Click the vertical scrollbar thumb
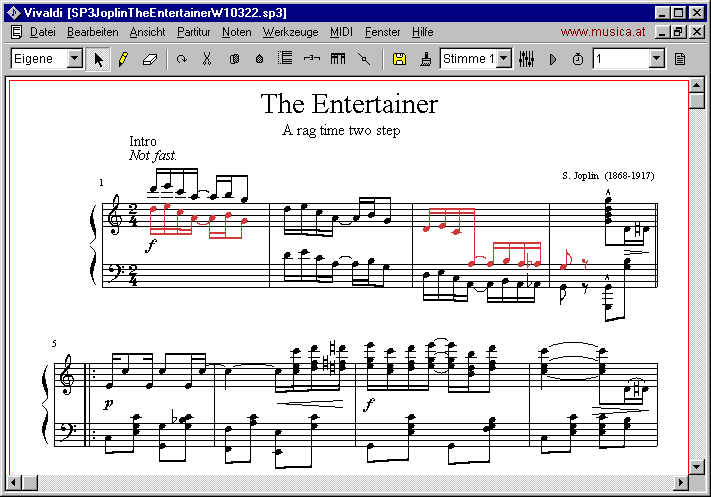This screenshot has height=497, width=711. click(697, 101)
